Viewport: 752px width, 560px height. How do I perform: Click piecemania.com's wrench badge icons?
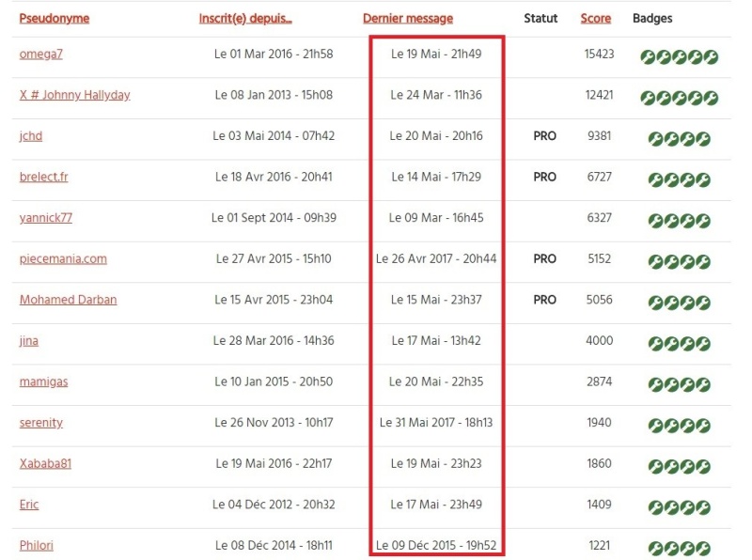(x=679, y=262)
